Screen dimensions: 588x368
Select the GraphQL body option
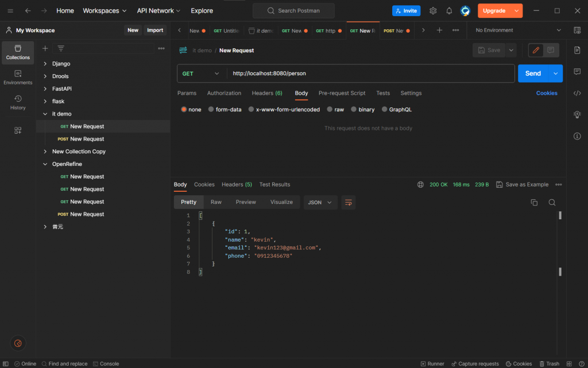click(x=384, y=110)
